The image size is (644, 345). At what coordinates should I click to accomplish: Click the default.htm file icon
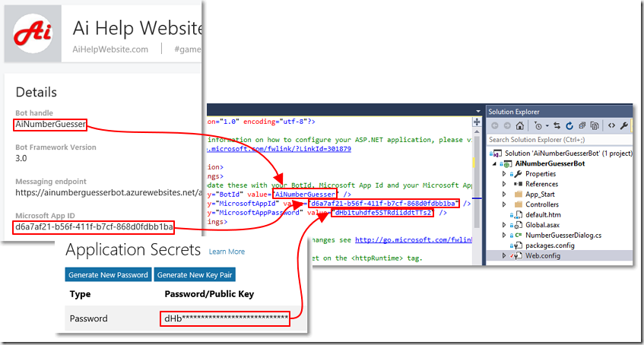click(519, 215)
